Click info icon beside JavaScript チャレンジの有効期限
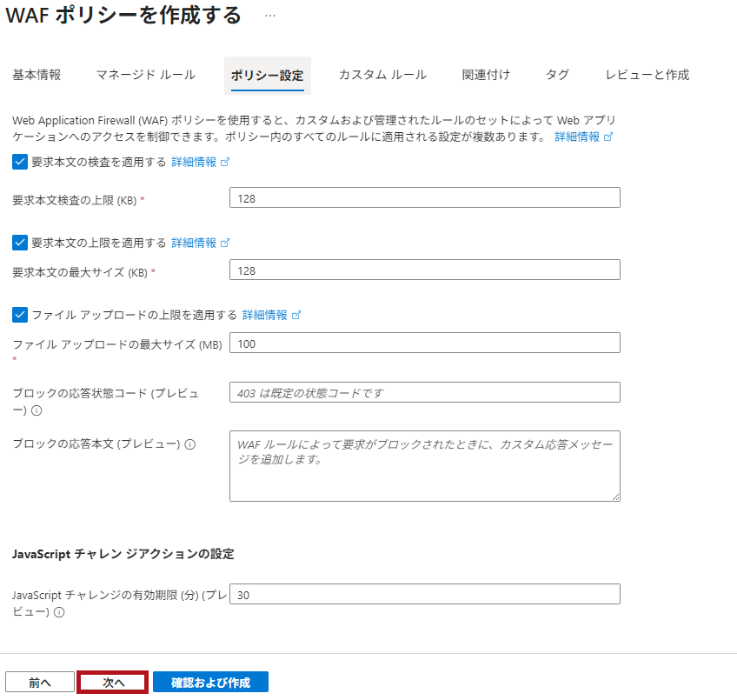Screen dimensions: 737x700 point(59,612)
